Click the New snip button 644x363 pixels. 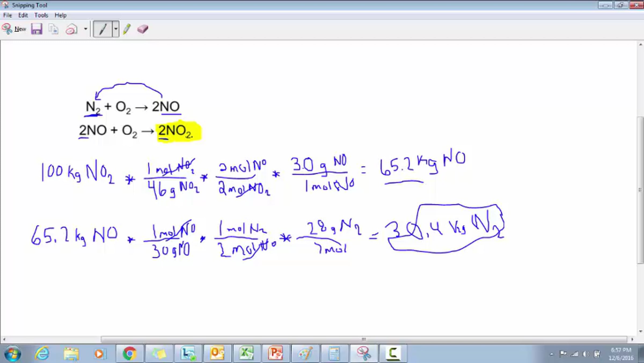(x=14, y=29)
